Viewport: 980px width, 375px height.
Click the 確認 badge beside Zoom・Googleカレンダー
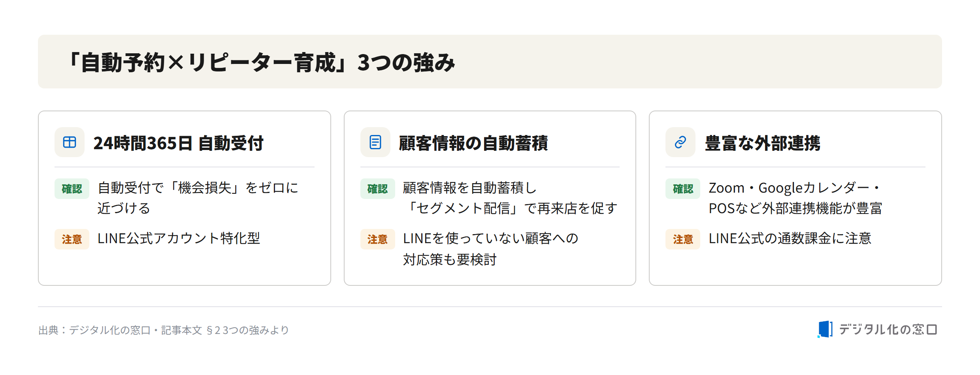click(x=683, y=189)
